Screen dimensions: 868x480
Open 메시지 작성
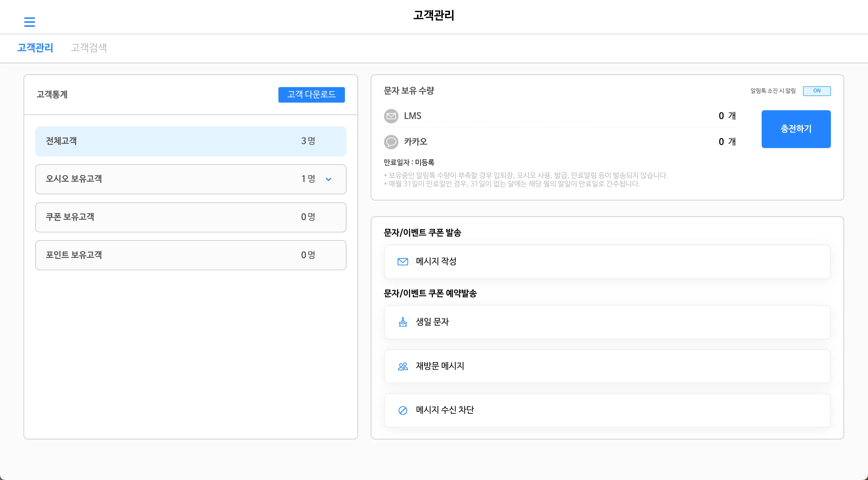[x=607, y=262]
